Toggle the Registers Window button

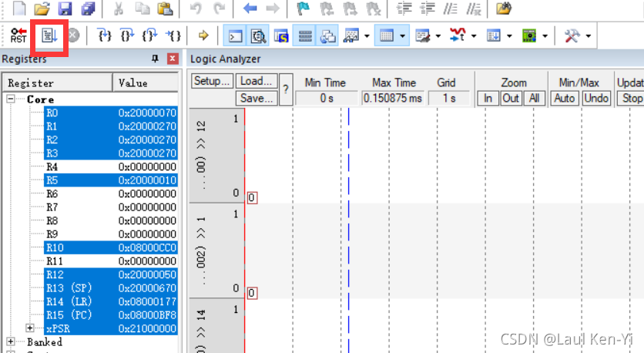click(305, 35)
